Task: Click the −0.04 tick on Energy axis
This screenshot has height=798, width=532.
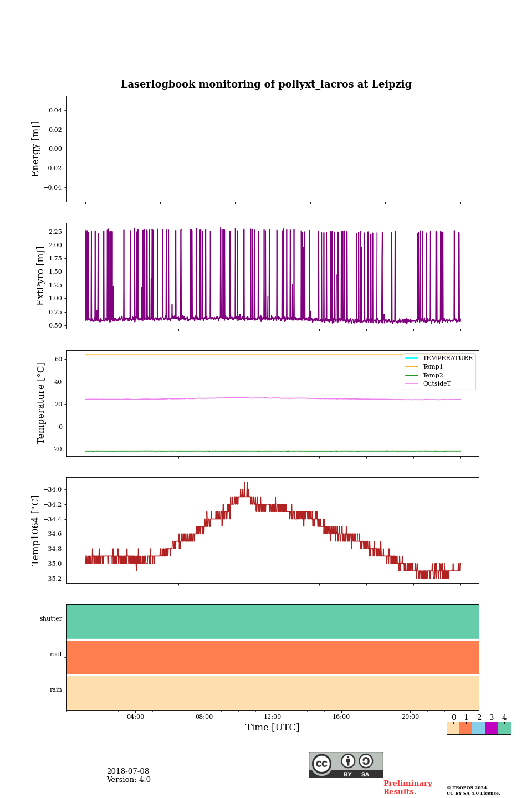Action: [x=53, y=187]
